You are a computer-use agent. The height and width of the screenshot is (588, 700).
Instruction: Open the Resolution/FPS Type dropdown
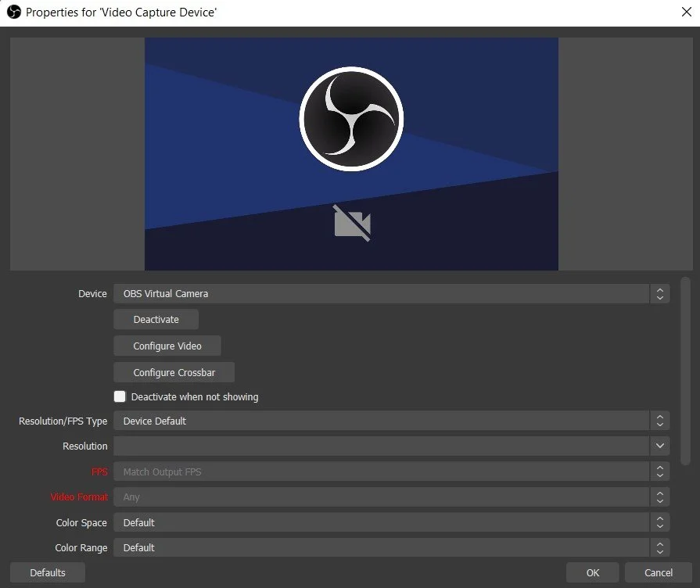(x=392, y=421)
